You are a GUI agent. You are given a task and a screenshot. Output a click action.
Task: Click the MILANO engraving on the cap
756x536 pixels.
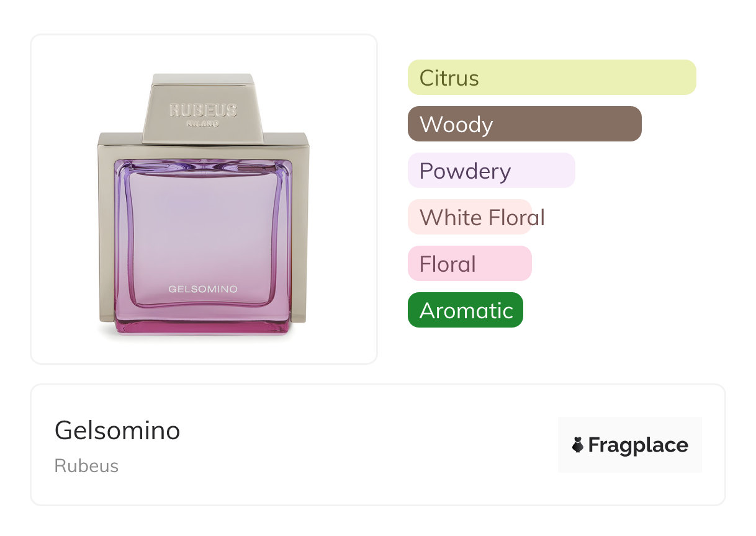pyautogui.click(x=203, y=123)
